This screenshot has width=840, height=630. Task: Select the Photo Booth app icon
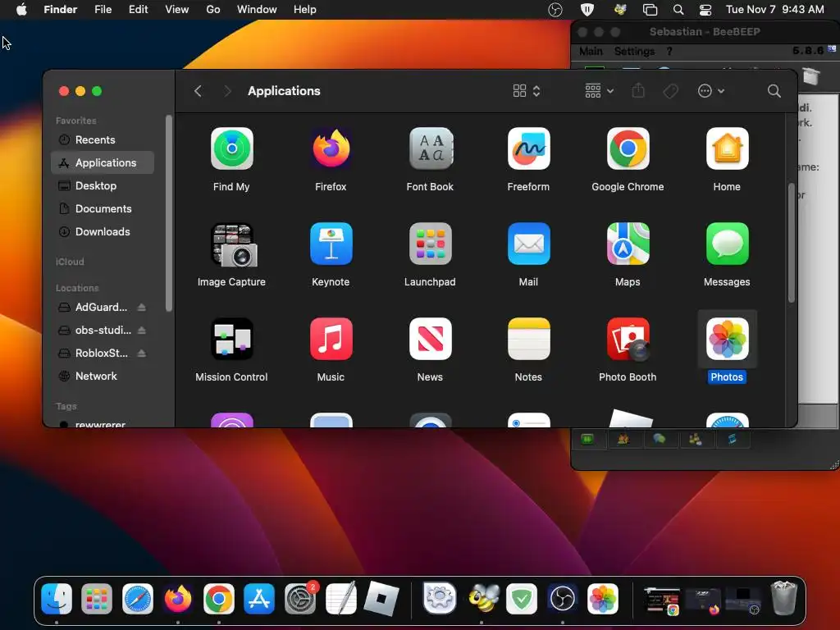coord(628,339)
